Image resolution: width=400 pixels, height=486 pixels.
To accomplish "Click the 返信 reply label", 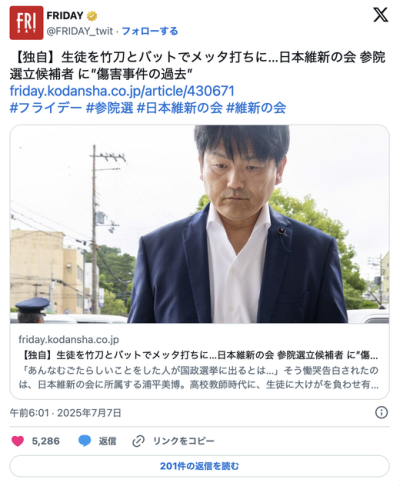I will click(x=107, y=441).
